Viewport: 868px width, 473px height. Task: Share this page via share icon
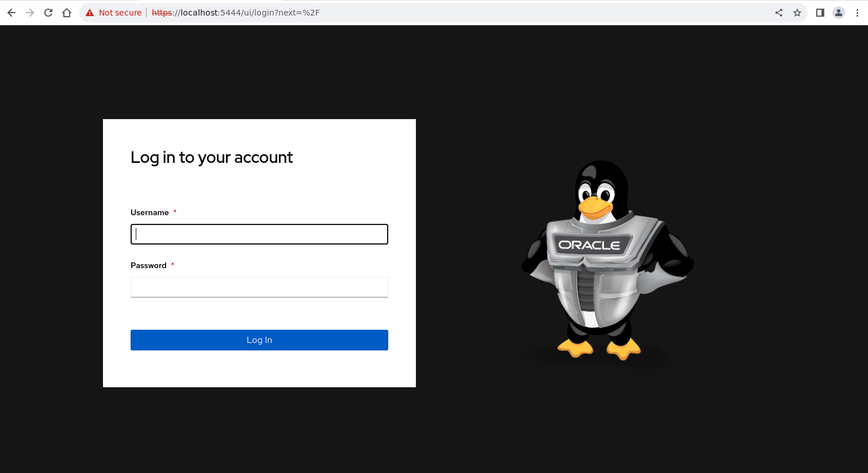(779, 13)
